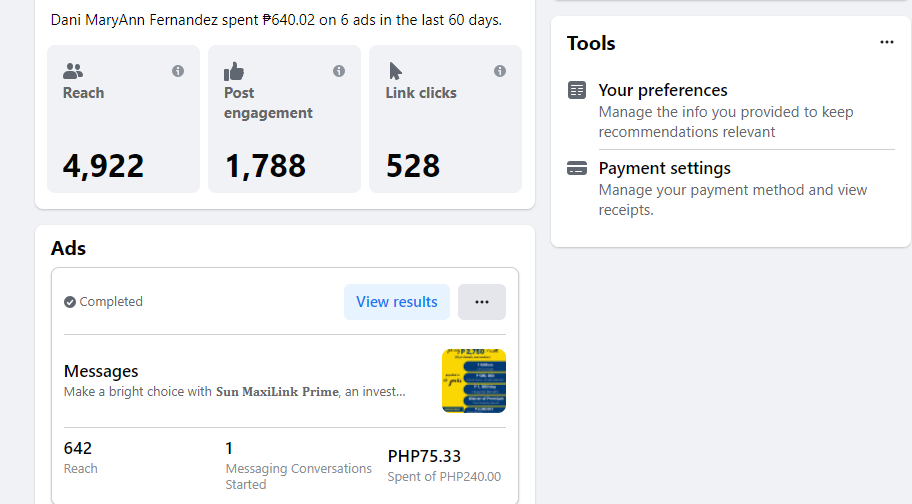Open the info icon for Link clicks
The height and width of the screenshot is (504, 912).
point(500,71)
